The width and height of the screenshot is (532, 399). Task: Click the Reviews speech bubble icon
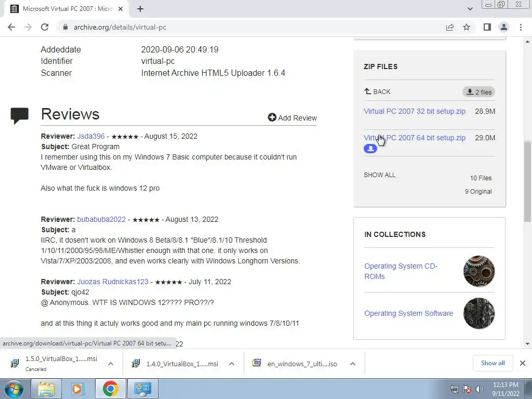pos(19,115)
